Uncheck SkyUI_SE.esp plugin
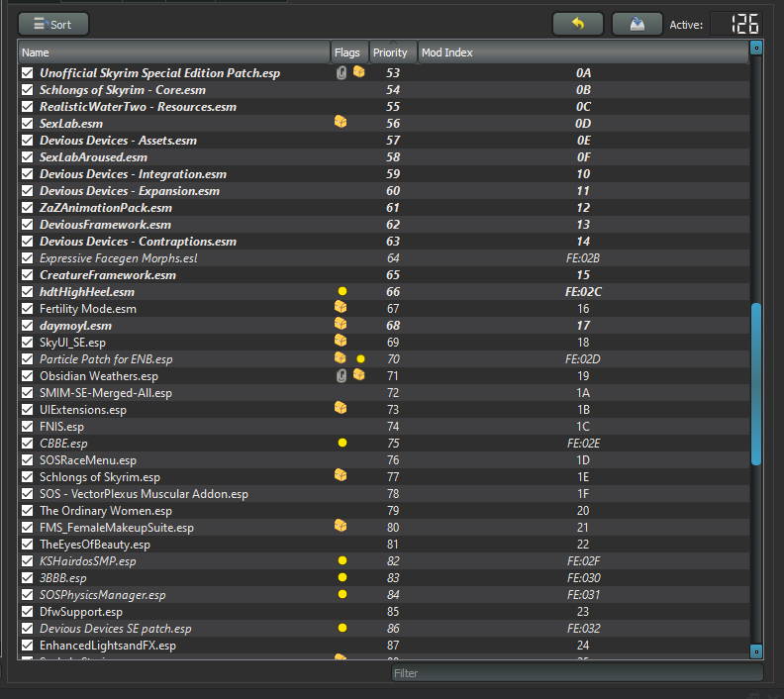Image resolution: width=784 pixels, height=699 pixels. 27,343
